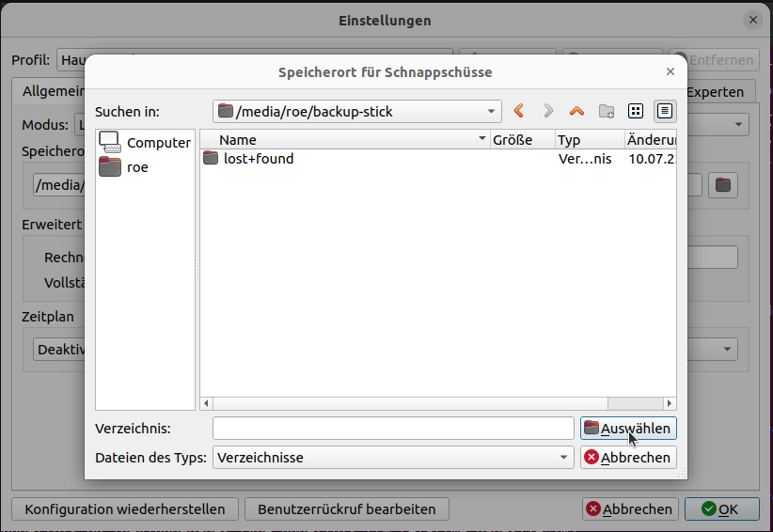Cancel the file dialog with Abbrechen

click(628, 458)
